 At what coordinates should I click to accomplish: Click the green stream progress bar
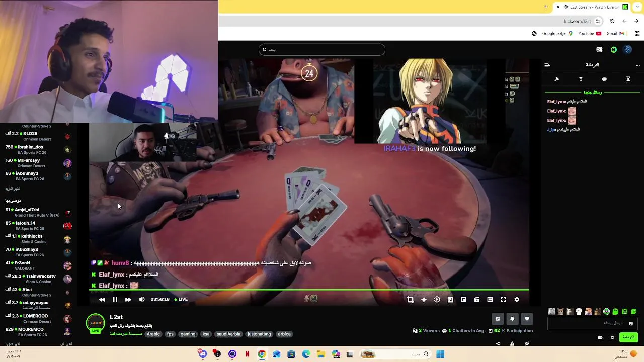(x=309, y=290)
